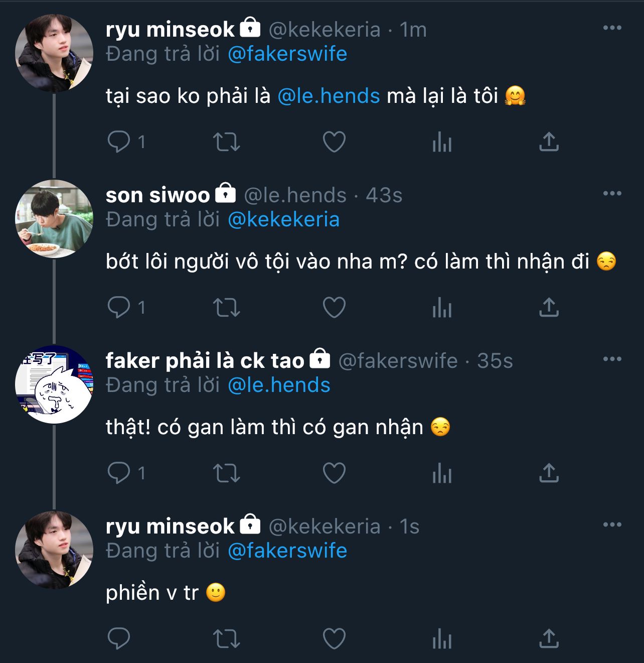The height and width of the screenshot is (663, 644).
Task: Reply to the fakerswife tweet
Action: (119, 473)
